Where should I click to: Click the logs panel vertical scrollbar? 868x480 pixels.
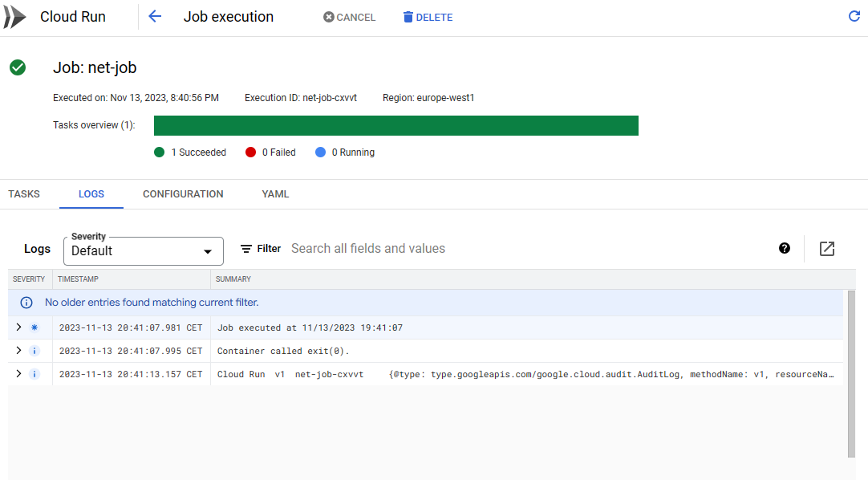(851, 374)
